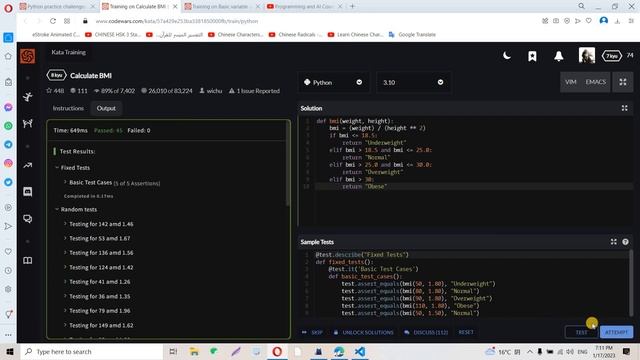Viewport: 640px width, 360px height.
Task: Open 1 Issue Reported link
Action: [x=254, y=91]
